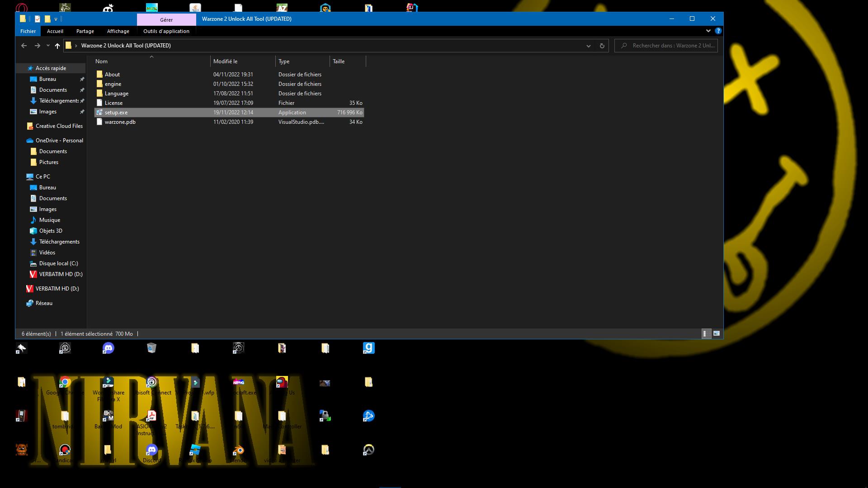Click the Properties icon in quick access toolbar
The width and height of the screenshot is (868, 488).
pyautogui.click(x=38, y=19)
